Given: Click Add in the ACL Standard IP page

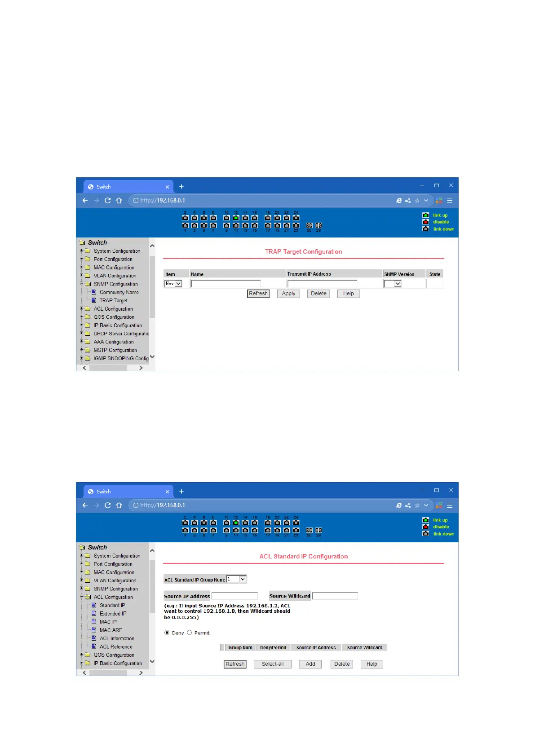Looking at the screenshot, I should 310,664.
